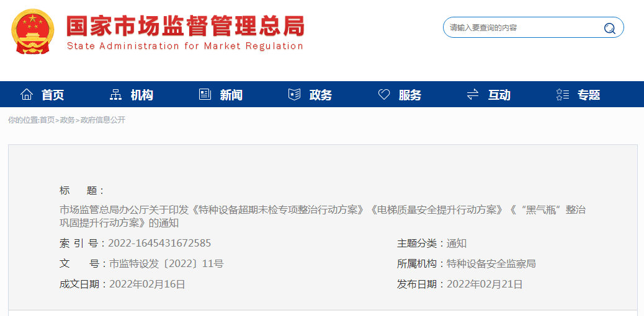Click the arrows icon beside 互动
This screenshot has width=644, height=316.
click(x=473, y=95)
